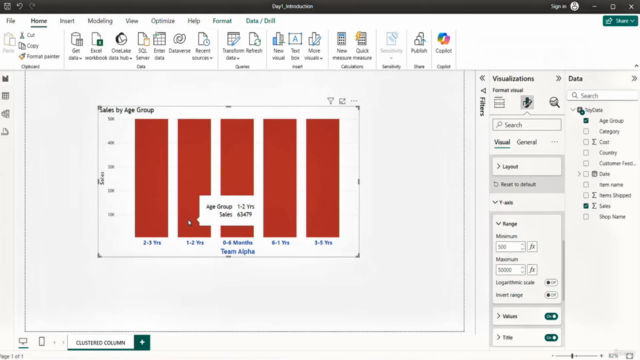Image resolution: width=640 pixels, height=360 pixels.
Task: Toggle Invert range switch
Action: point(551,295)
